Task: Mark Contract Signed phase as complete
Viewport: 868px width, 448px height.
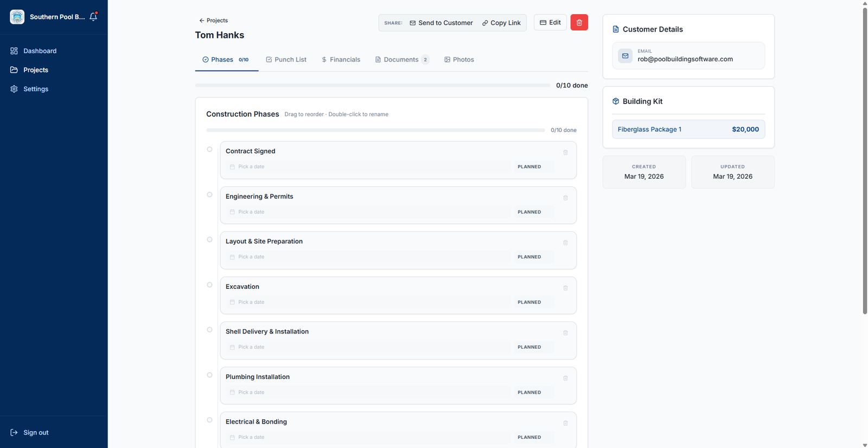Action: pos(209,149)
